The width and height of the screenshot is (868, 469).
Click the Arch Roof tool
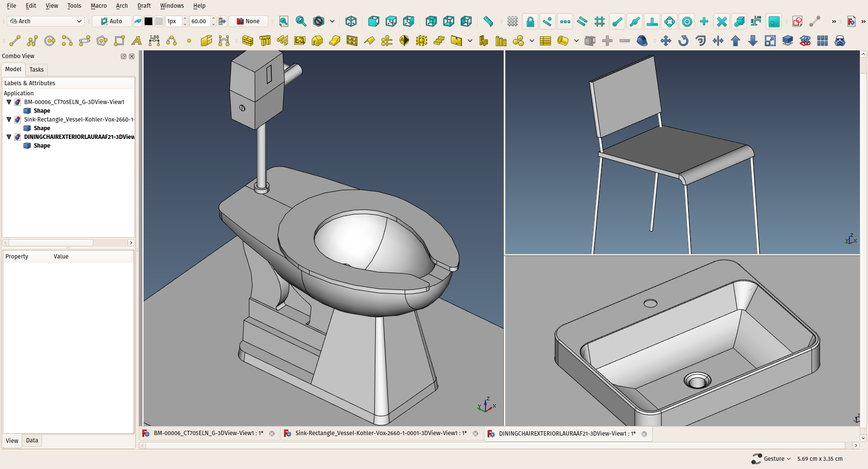pos(369,41)
